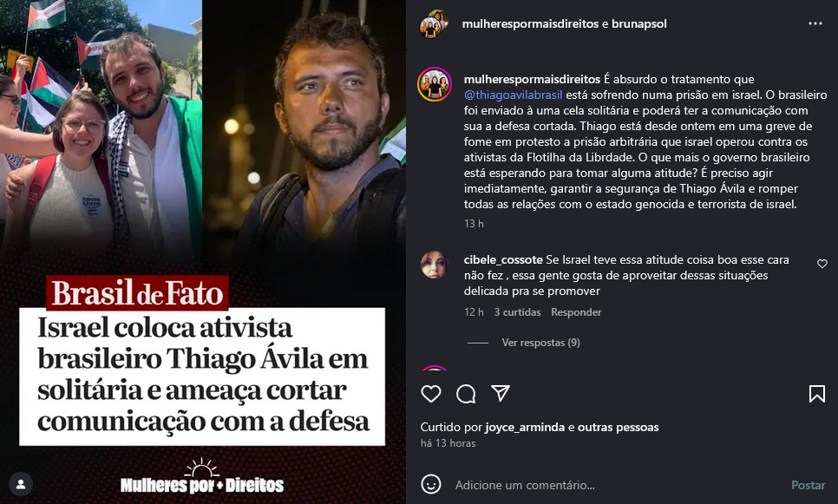Open brunapsol profile in header
Viewport: 838px width, 504px height.
coord(639,23)
